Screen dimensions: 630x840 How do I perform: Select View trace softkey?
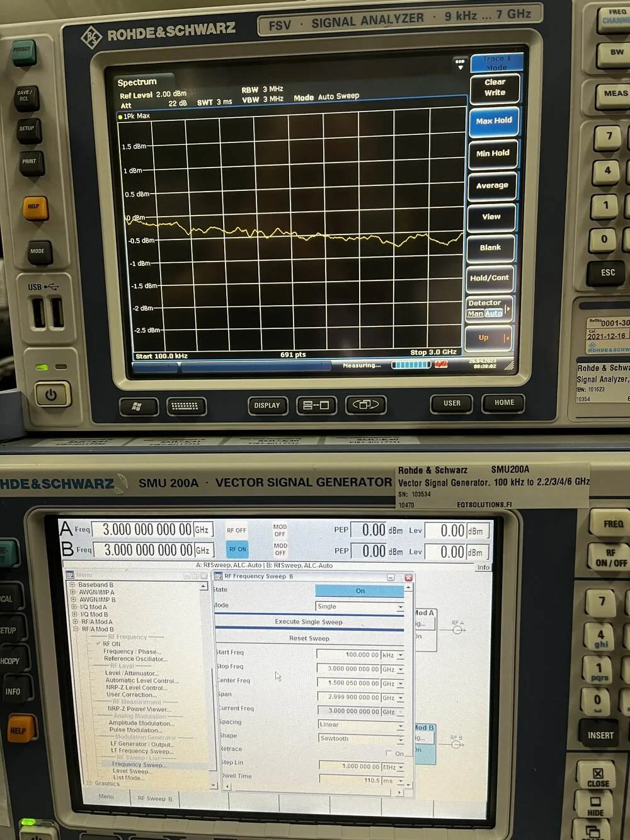coord(491,217)
